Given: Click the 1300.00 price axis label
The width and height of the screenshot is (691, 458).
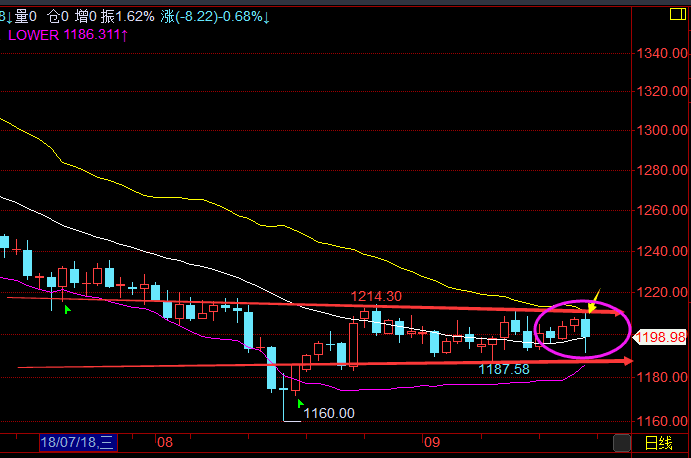Looking at the screenshot, I should coord(662,130).
